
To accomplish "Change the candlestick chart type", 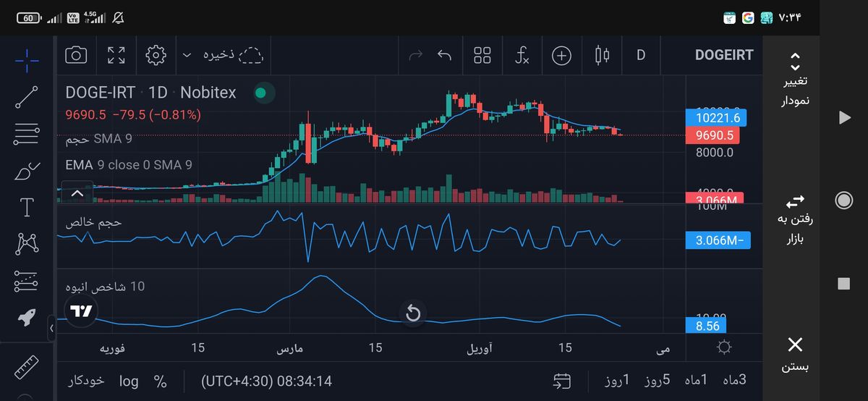I will [x=602, y=55].
